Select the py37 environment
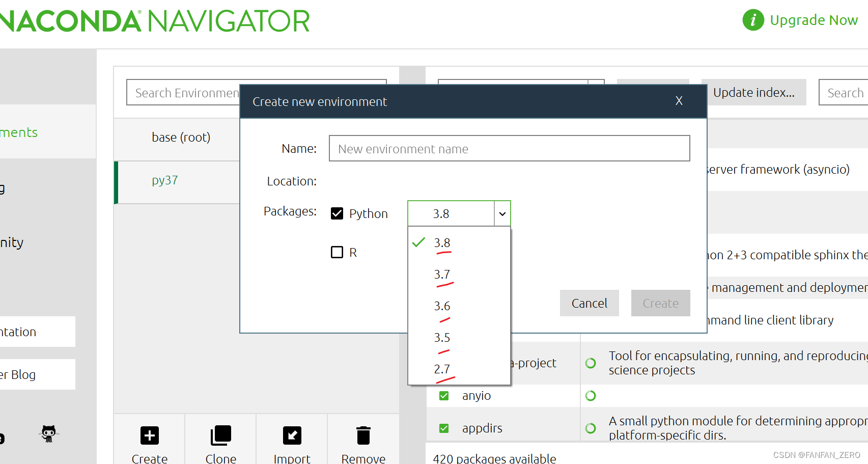The height and width of the screenshot is (464, 868). (x=177, y=182)
